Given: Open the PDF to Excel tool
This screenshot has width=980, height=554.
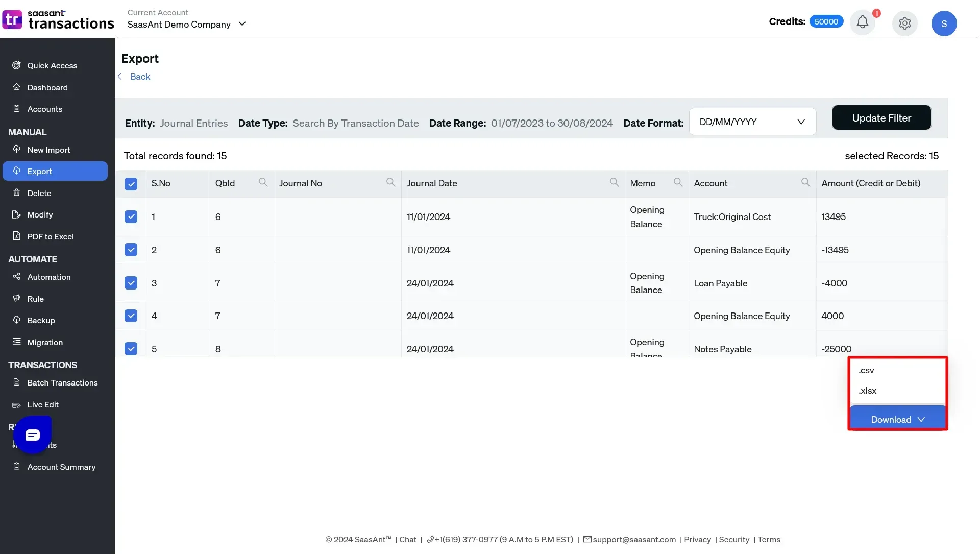Looking at the screenshot, I should [51, 236].
